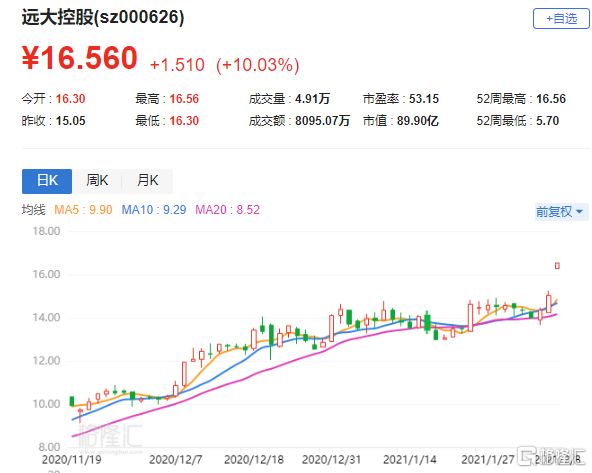Select x-axis date label 2020/12/18
592x473 pixels.
(254, 460)
